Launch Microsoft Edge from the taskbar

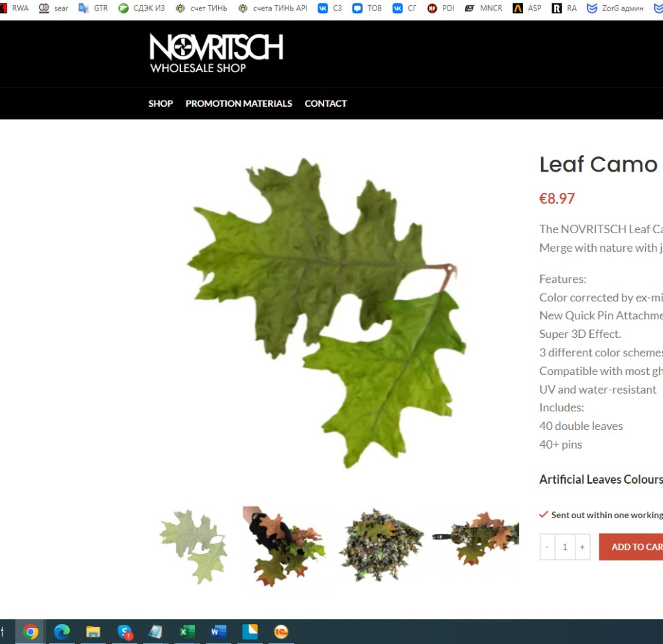point(62,632)
